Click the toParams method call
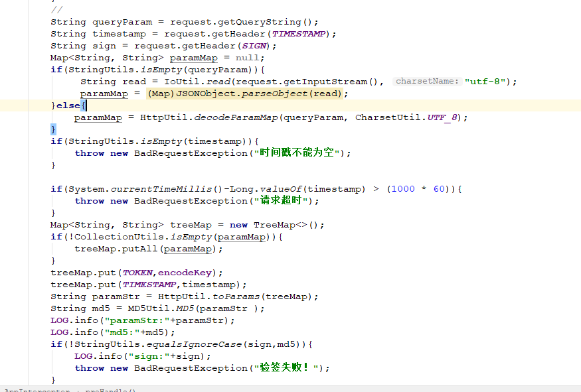 [236, 297]
